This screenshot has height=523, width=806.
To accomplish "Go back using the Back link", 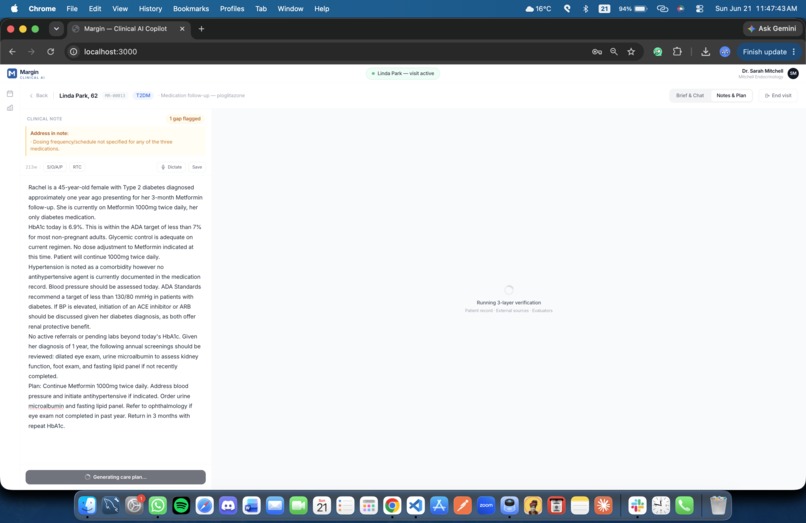I will [39, 96].
